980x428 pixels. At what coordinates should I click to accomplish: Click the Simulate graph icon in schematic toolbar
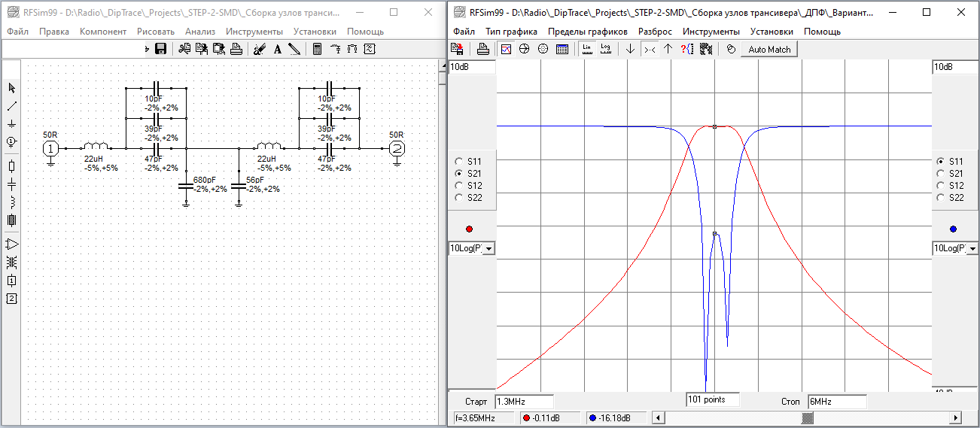[x=369, y=49]
